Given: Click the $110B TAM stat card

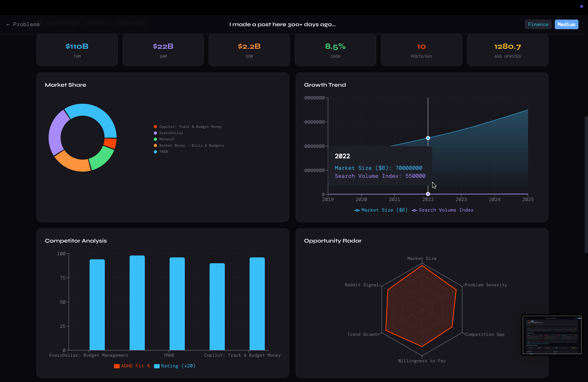Looking at the screenshot, I should (77, 50).
